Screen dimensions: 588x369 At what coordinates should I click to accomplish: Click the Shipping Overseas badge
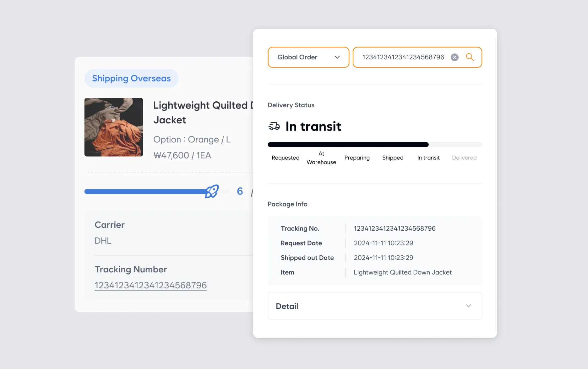[131, 78]
